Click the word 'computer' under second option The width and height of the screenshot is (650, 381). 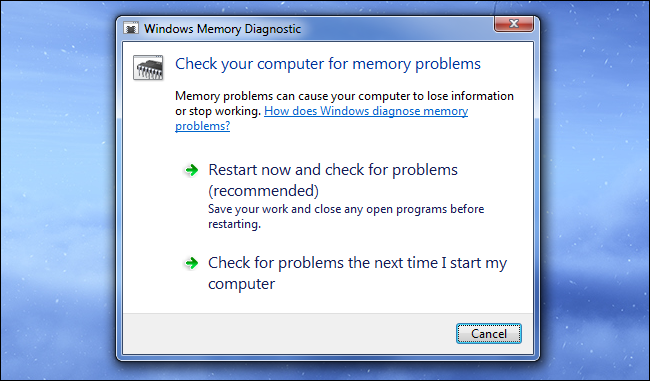pos(241,284)
